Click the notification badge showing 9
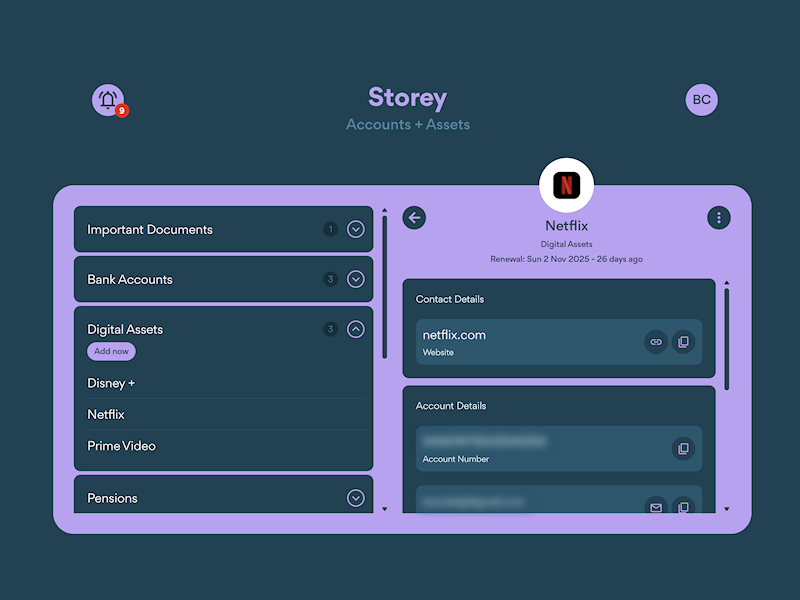800x600 pixels. coord(120,110)
